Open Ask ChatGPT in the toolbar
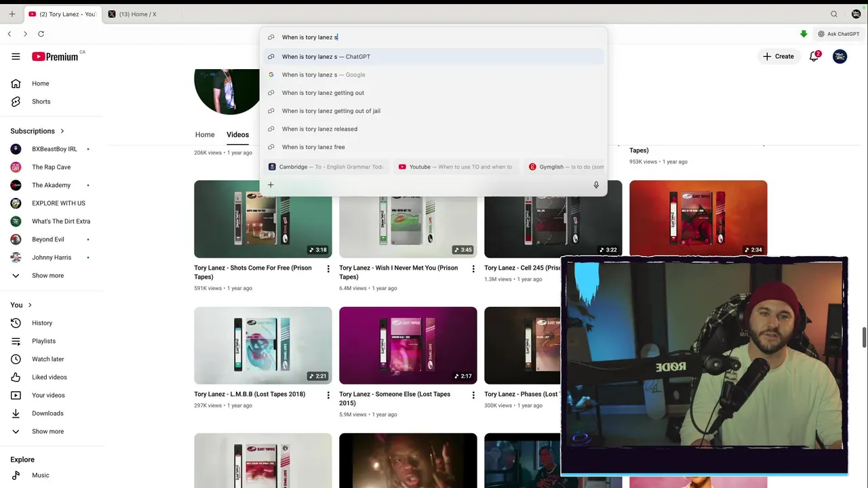Viewport: 868px width, 488px height. (838, 34)
